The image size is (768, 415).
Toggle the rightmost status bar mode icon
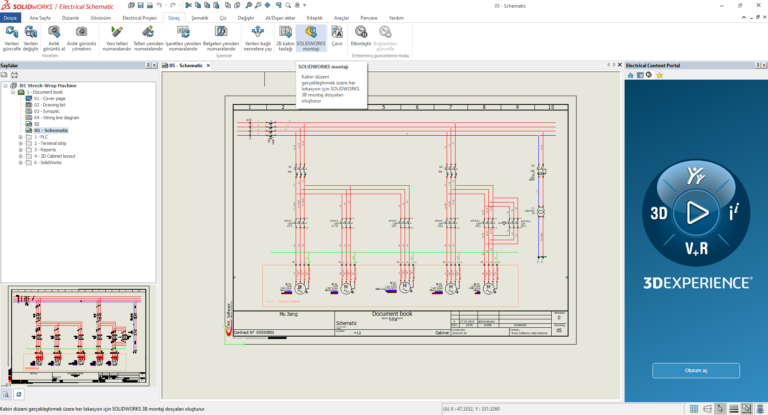click(762, 408)
